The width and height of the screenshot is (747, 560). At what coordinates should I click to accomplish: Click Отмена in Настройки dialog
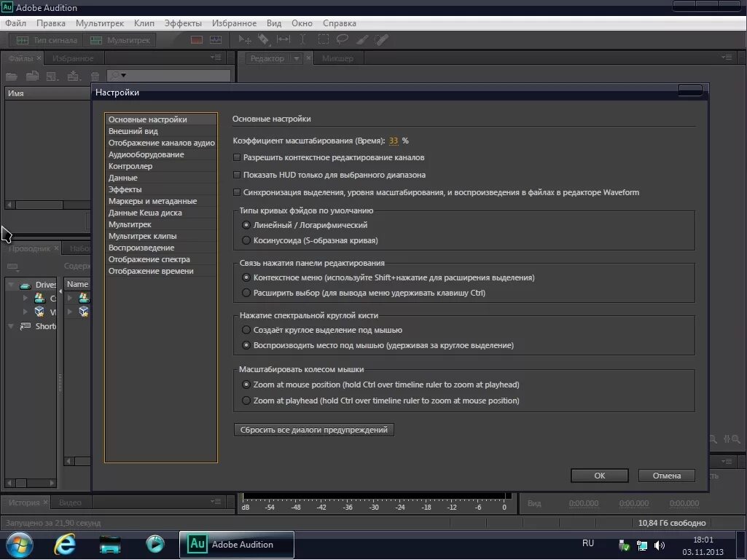[667, 476]
